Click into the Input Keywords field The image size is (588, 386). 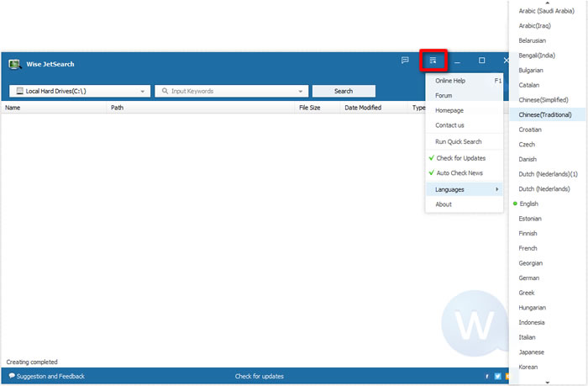pos(231,91)
